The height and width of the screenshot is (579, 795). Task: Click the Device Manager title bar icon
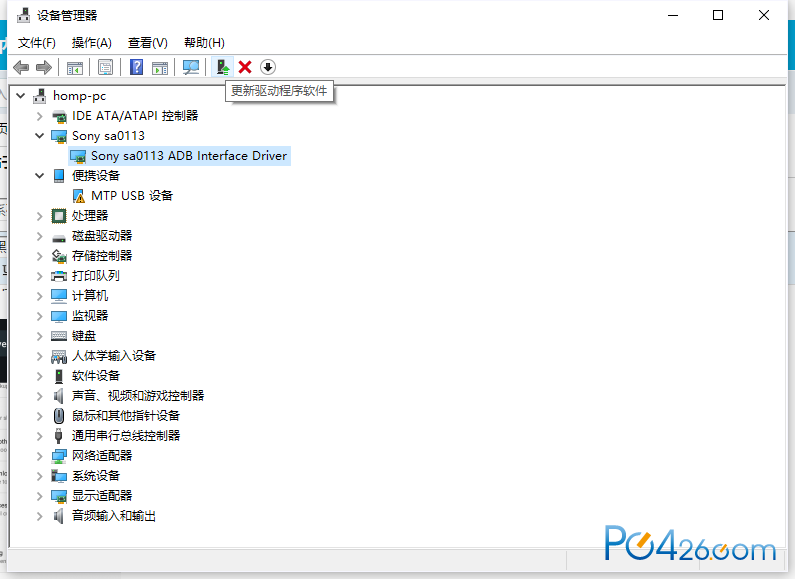click(23, 15)
